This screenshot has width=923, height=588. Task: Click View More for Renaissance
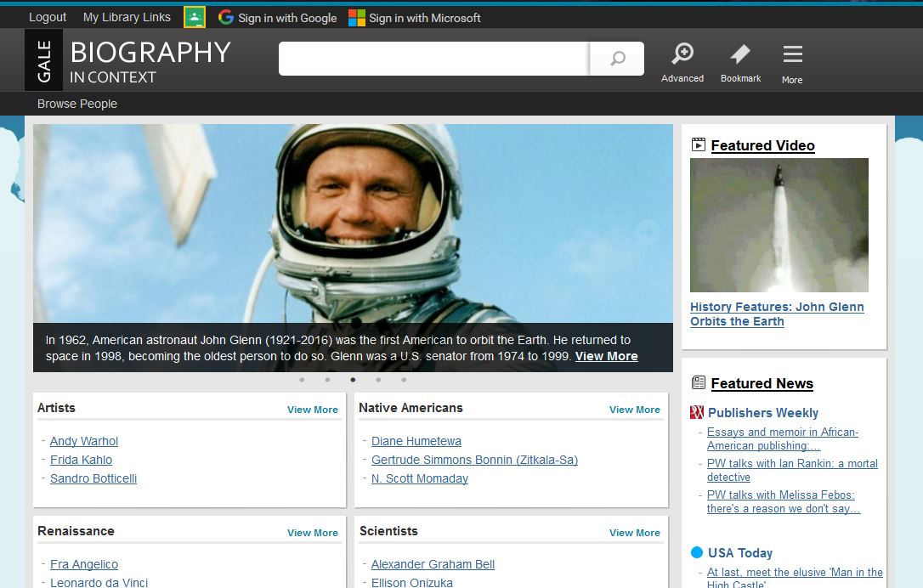(x=313, y=533)
